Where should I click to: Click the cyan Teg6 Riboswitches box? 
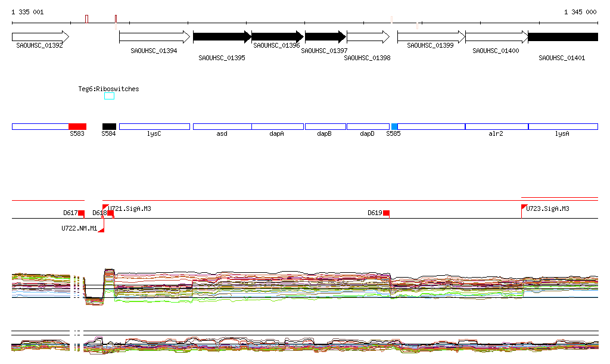(x=109, y=96)
